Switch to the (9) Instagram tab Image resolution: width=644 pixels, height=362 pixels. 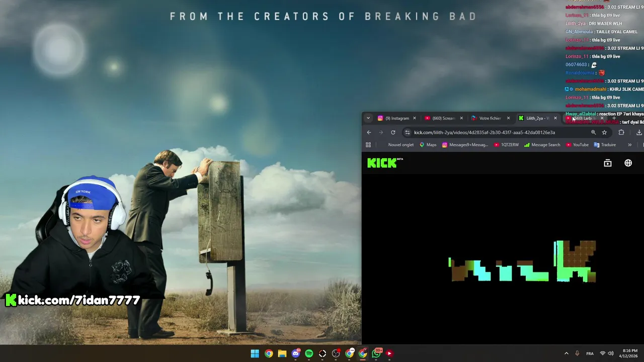click(x=397, y=118)
